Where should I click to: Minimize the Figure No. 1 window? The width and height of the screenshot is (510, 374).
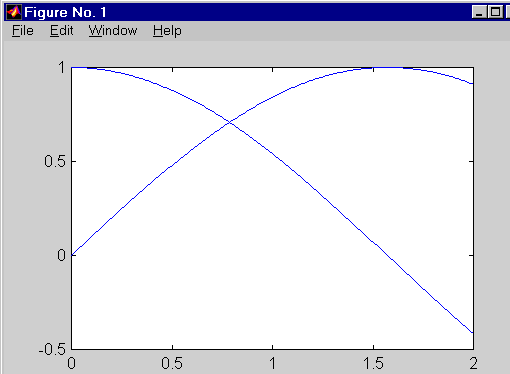[479, 12]
